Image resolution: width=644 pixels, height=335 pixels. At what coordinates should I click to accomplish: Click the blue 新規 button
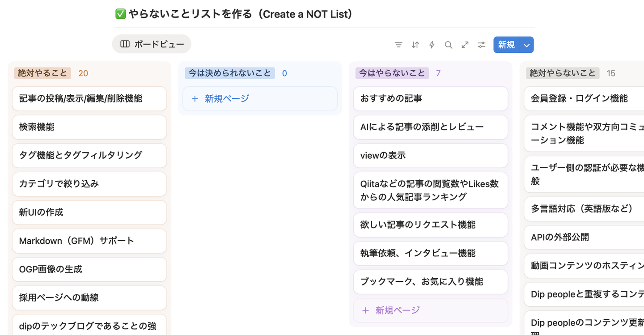pos(506,45)
